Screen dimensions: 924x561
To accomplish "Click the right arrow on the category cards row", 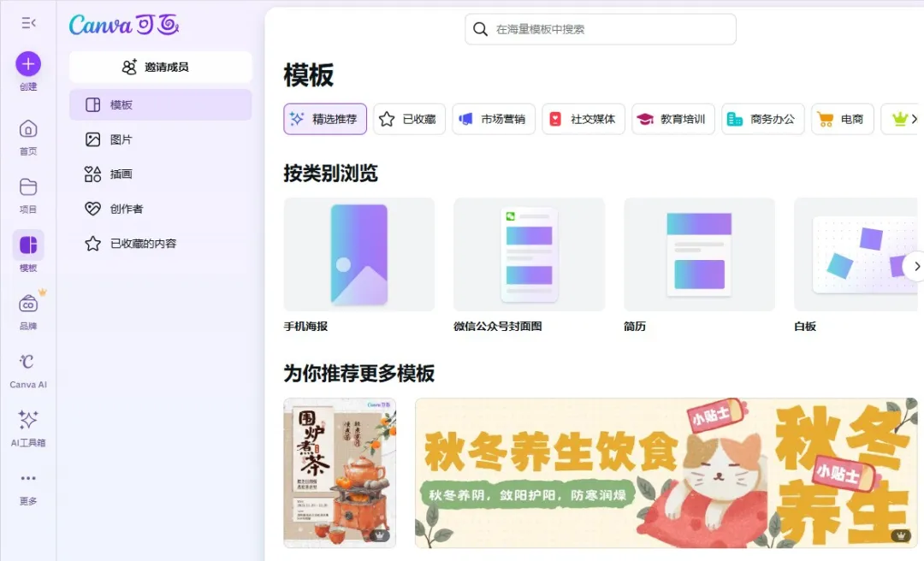I will tap(916, 266).
